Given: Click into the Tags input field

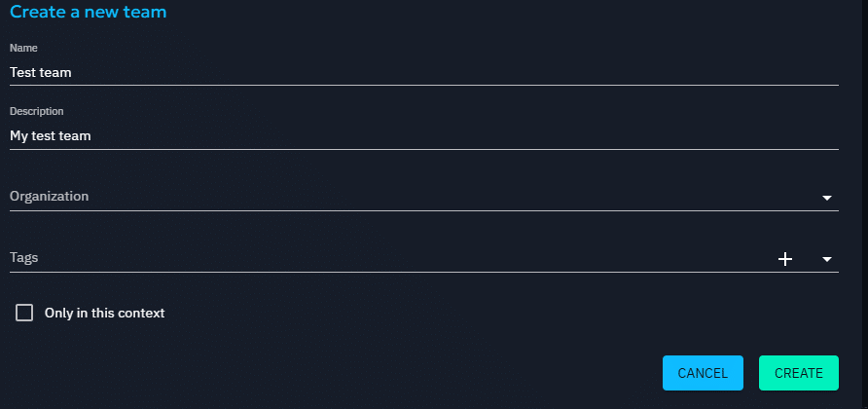Looking at the screenshot, I should (389, 258).
